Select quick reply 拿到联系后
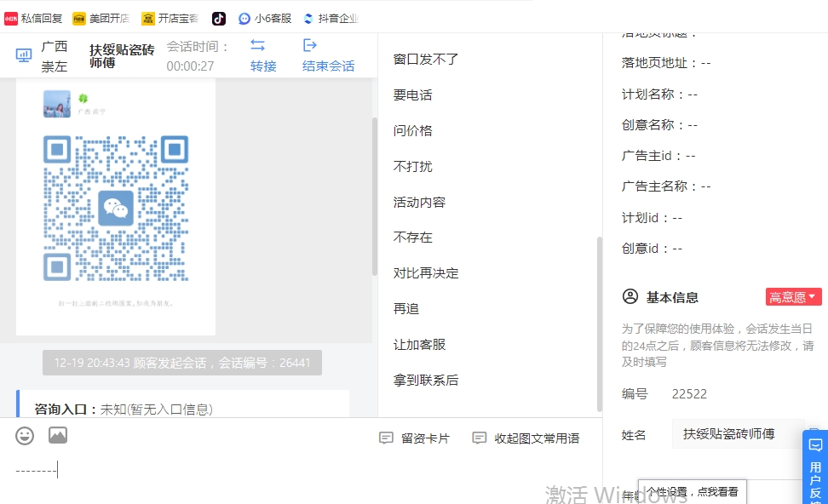Image resolution: width=828 pixels, height=504 pixels. pyautogui.click(x=426, y=381)
